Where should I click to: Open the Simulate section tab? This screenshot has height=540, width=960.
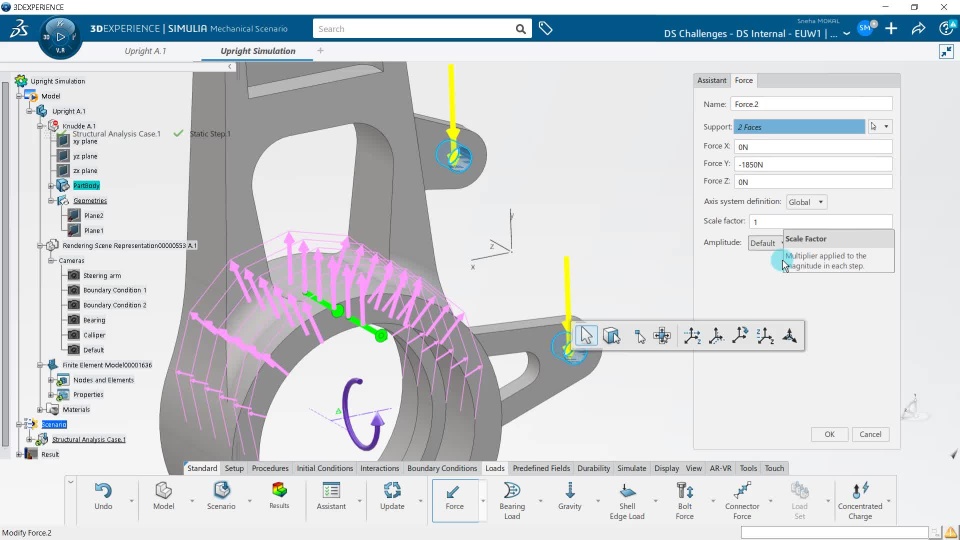tap(632, 468)
